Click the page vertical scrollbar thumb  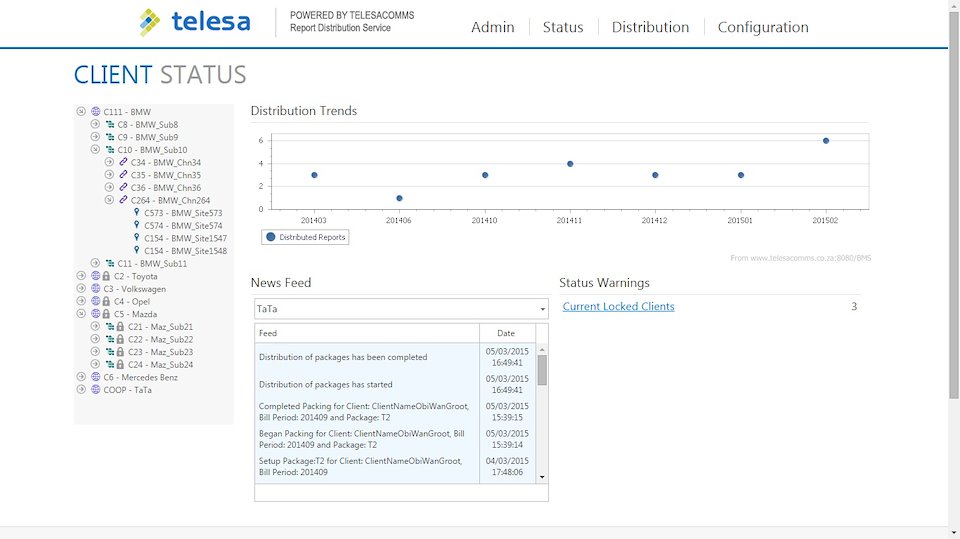[954, 205]
